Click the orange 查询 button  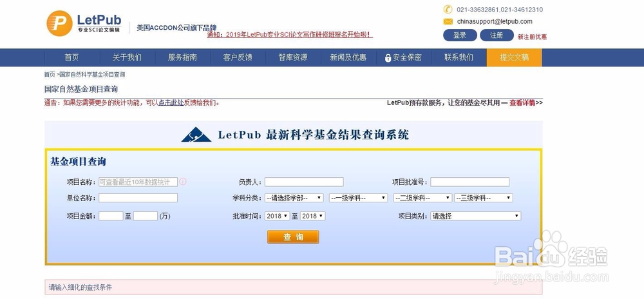coord(293,237)
